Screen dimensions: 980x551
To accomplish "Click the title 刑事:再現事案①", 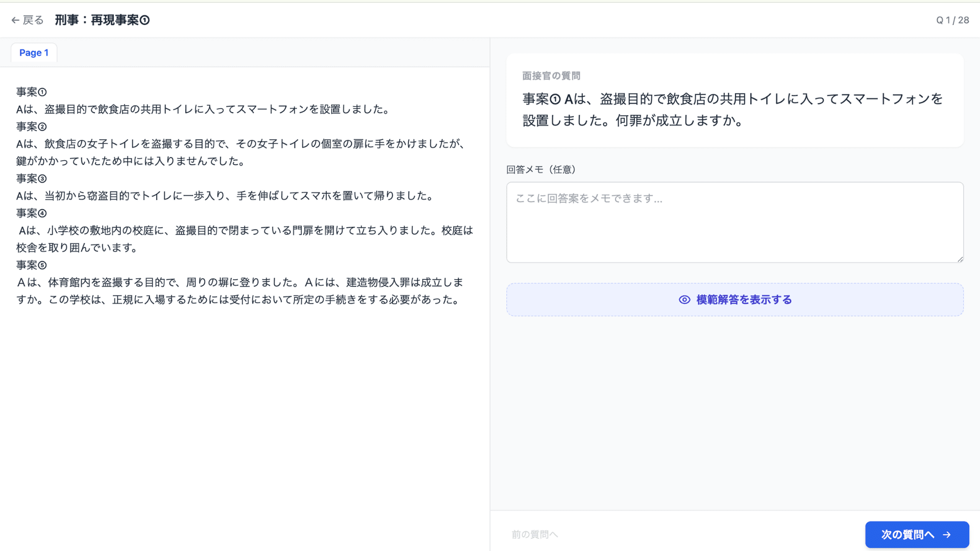I will (x=102, y=20).
